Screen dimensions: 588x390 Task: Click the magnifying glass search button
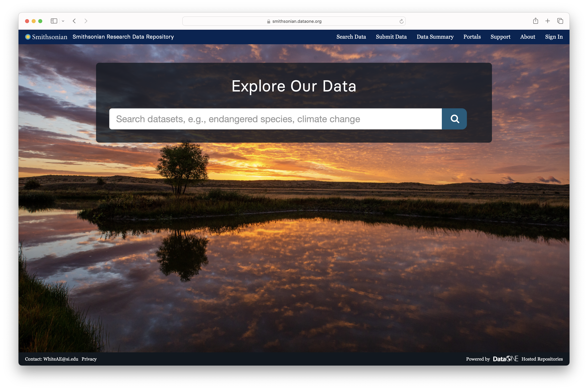(454, 119)
